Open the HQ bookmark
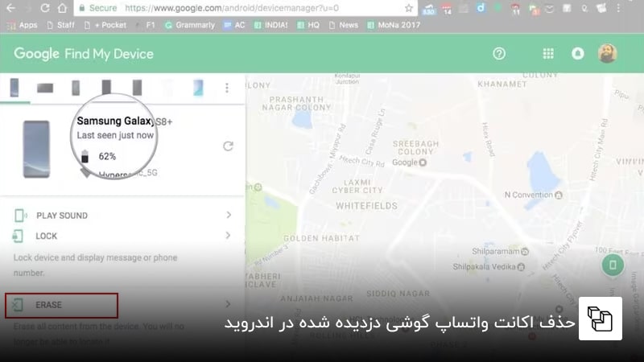 click(x=308, y=25)
